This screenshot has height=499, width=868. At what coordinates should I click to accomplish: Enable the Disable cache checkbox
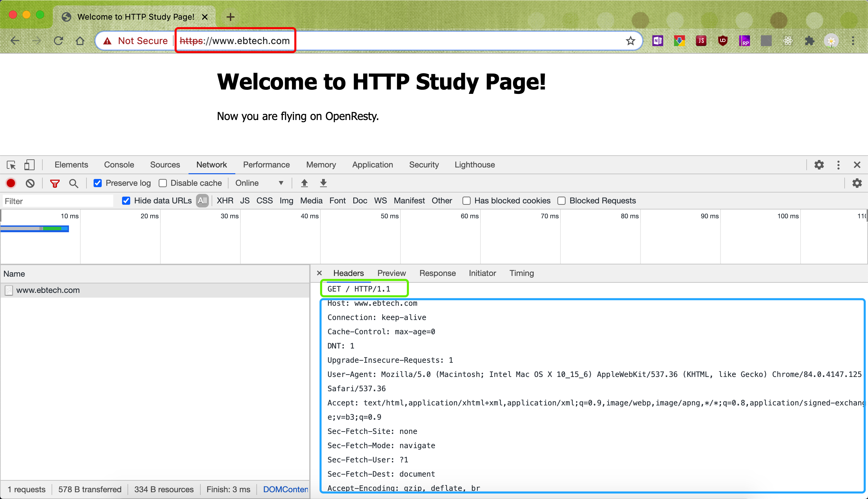click(163, 183)
